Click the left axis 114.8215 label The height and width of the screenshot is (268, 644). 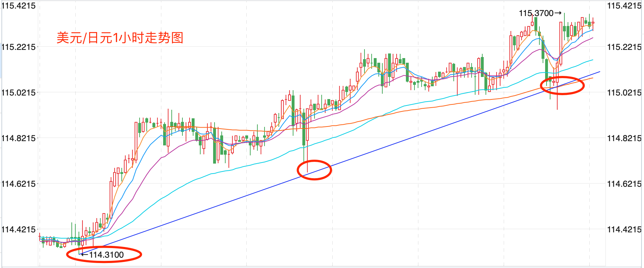pos(19,138)
